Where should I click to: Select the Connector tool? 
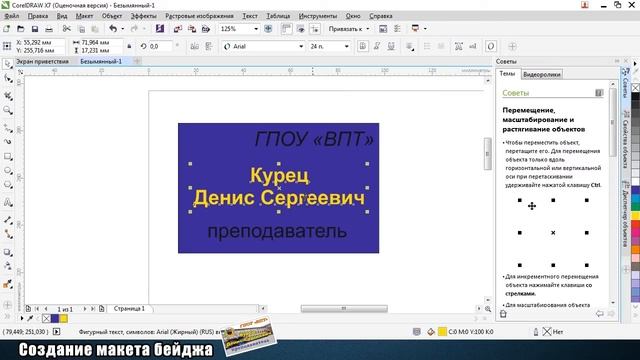point(8,234)
